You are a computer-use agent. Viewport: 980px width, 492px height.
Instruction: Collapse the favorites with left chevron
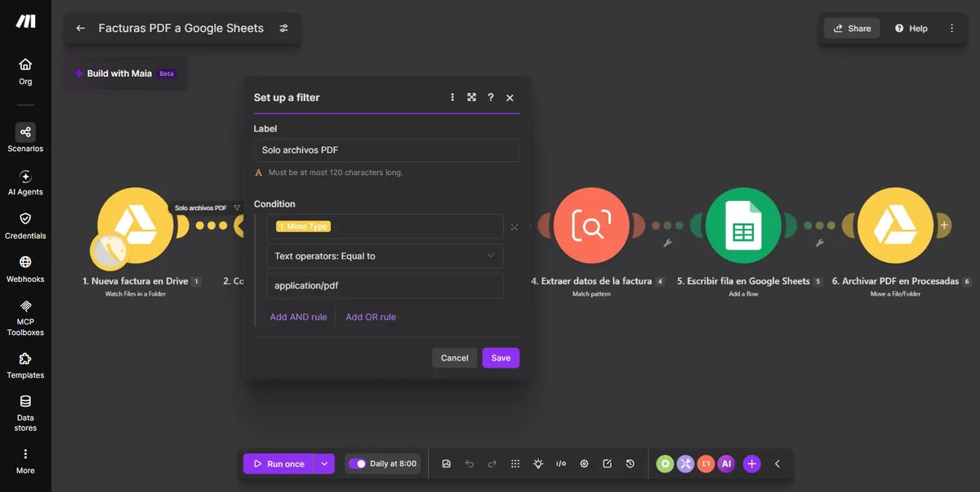pyautogui.click(x=777, y=463)
